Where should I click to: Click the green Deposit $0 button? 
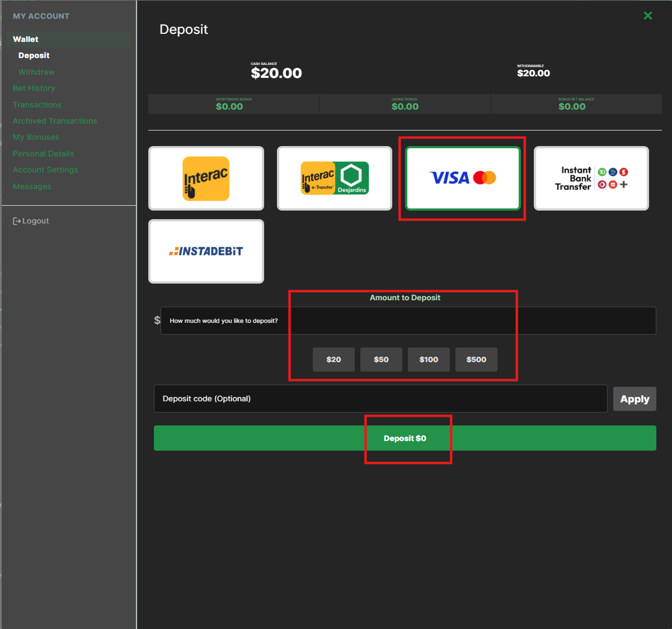[x=404, y=438]
